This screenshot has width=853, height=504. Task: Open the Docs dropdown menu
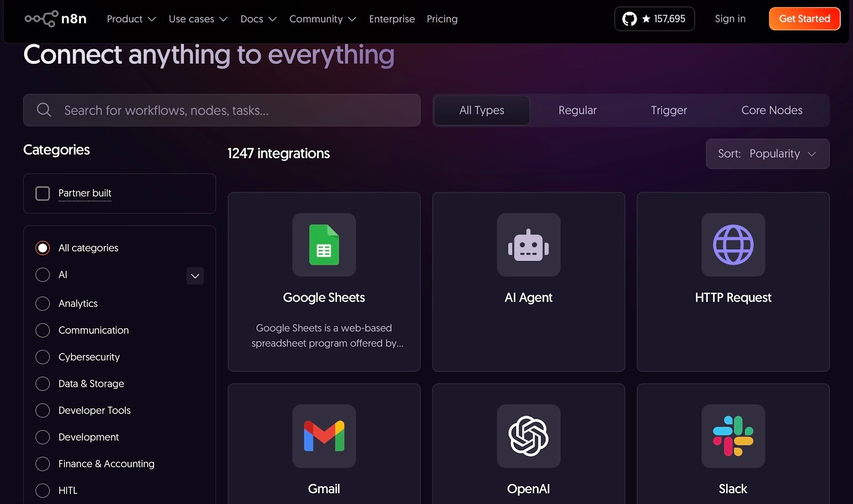(x=258, y=19)
